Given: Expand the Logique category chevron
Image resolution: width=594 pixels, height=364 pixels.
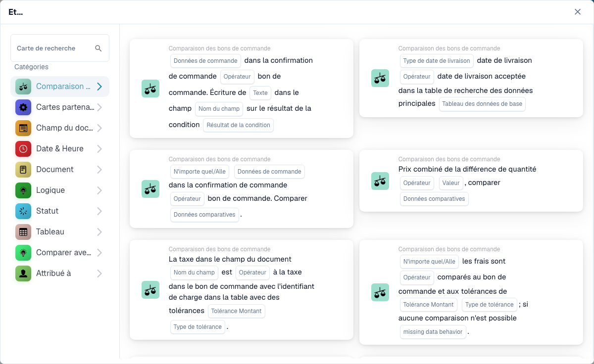Looking at the screenshot, I should [x=99, y=190].
